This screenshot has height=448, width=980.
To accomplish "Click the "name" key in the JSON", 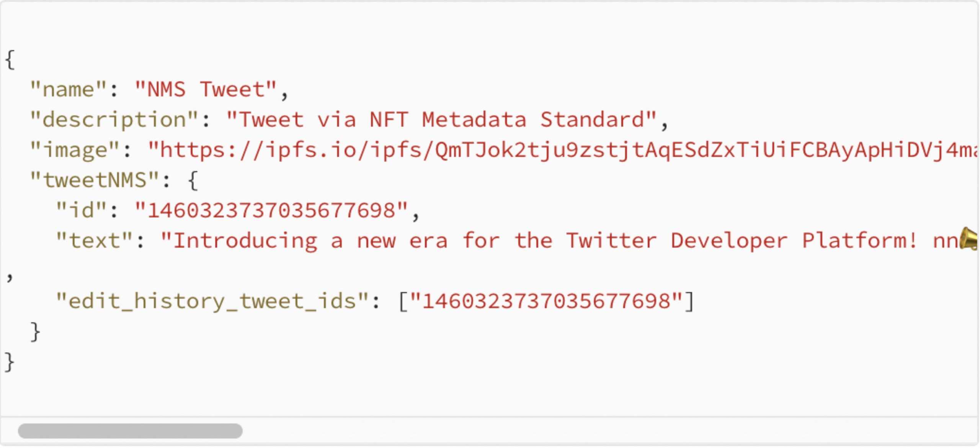I will point(68,90).
